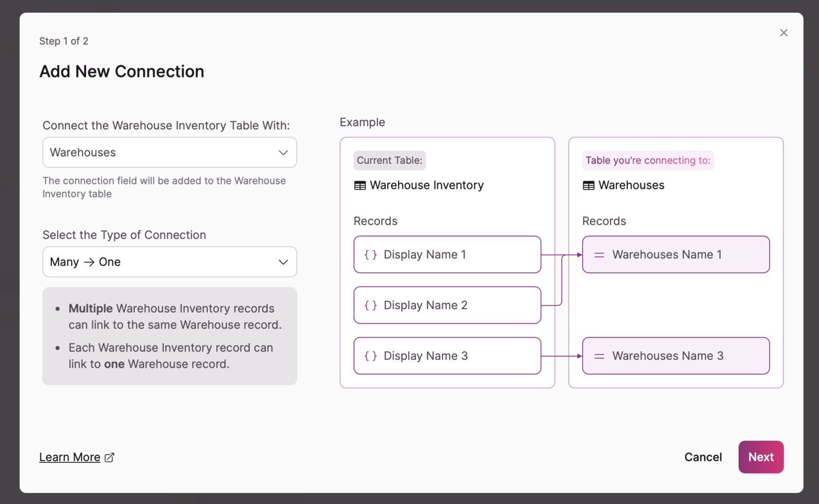Viewport: 819px width, 504px height.
Task: Open the Learn More link
Action: tap(70, 458)
